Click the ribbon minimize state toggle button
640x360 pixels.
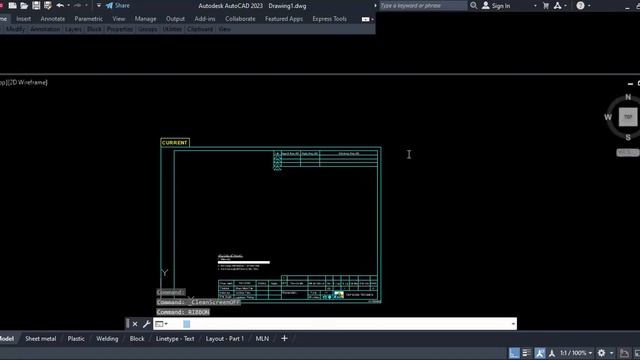pos(365,19)
